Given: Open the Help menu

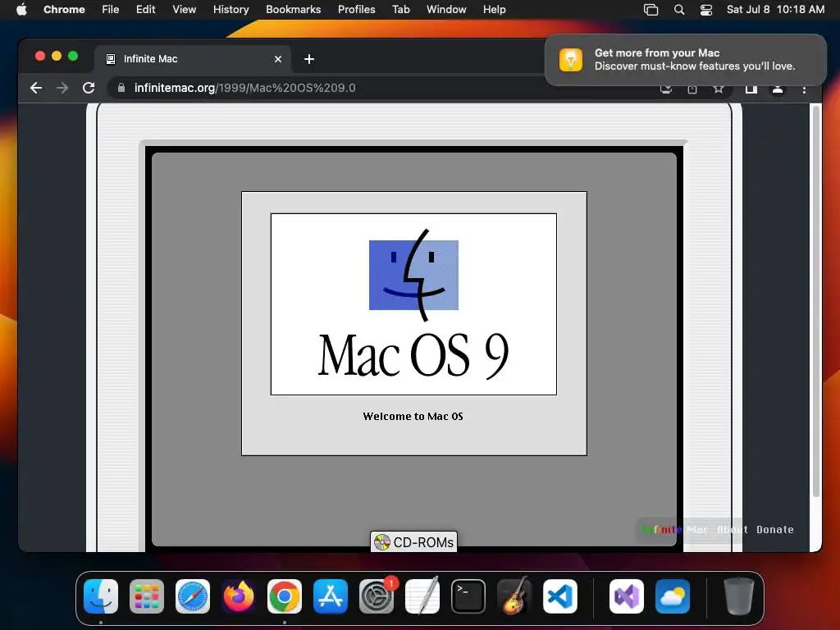Looking at the screenshot, I should (494, 9).
